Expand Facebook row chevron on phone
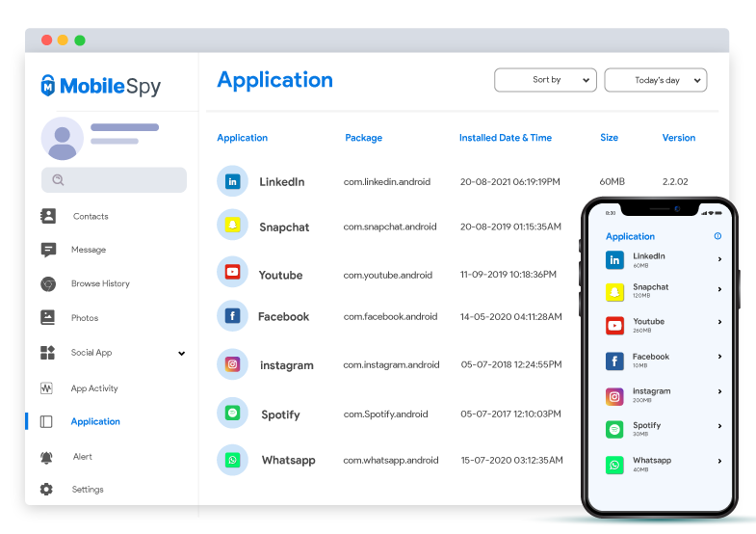This screenshot has height=534, width=756. tap(719, 357)
